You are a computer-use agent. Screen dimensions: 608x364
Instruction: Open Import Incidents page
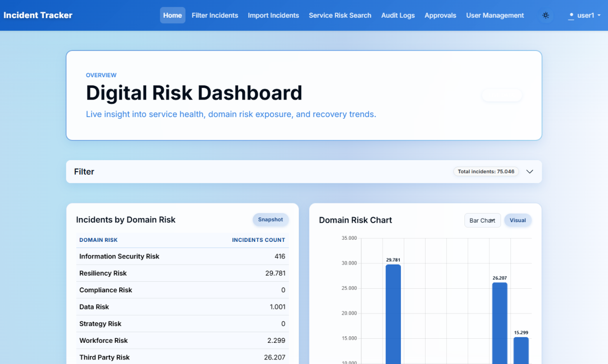pos(273,15)
